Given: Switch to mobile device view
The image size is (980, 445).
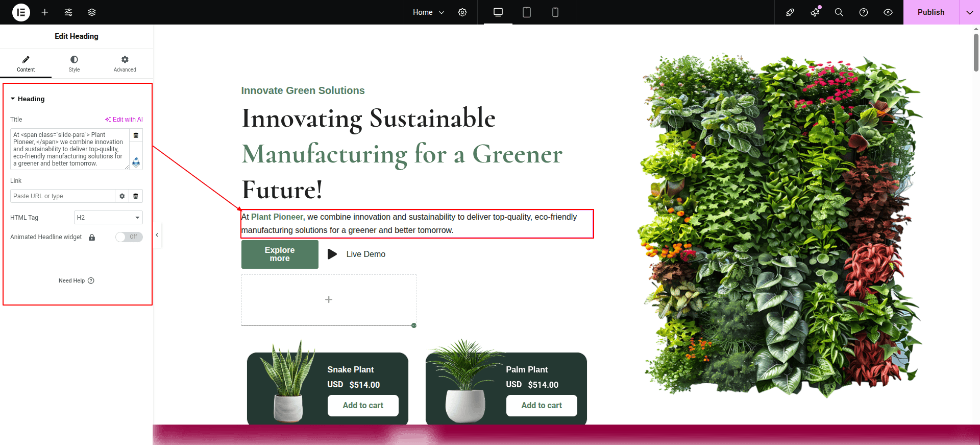Looking at the screenshot, I should 555,12.
